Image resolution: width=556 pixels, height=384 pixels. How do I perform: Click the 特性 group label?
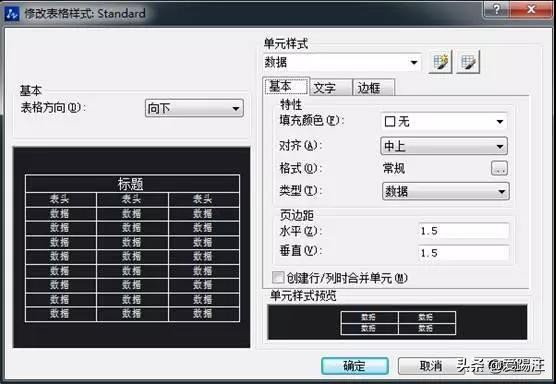[x=291, y=104]
